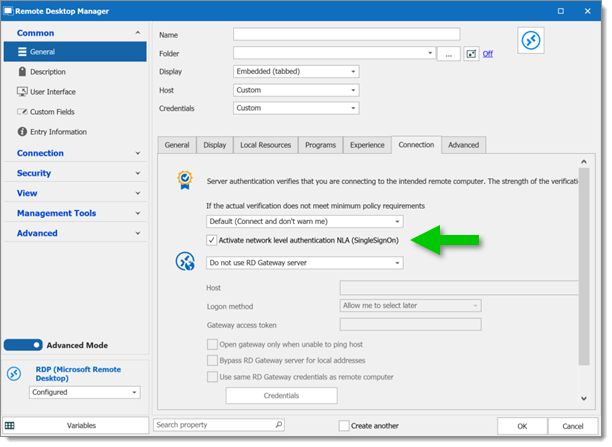Switch to the Display tab

pyautogui.click(x=215, y=145)
